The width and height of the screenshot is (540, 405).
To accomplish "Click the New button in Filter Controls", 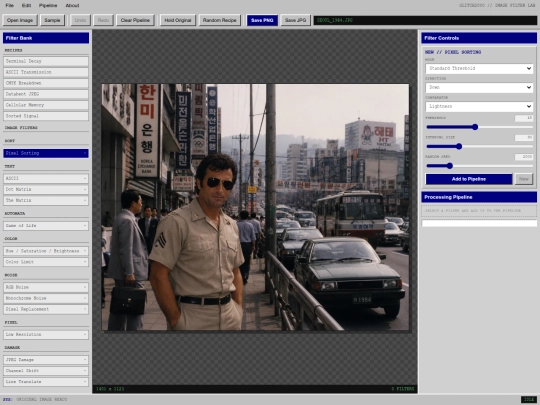I will tap(524, 179).
